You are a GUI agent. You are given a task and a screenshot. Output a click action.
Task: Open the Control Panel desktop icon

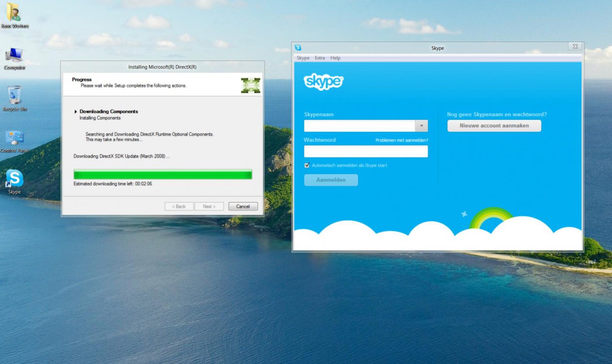(x=15, y=138)
